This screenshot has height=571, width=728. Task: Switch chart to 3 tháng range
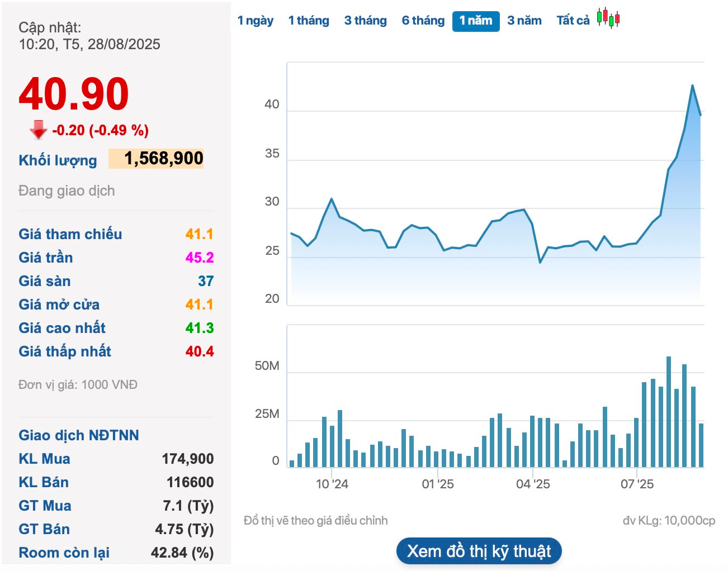(365, 21)
